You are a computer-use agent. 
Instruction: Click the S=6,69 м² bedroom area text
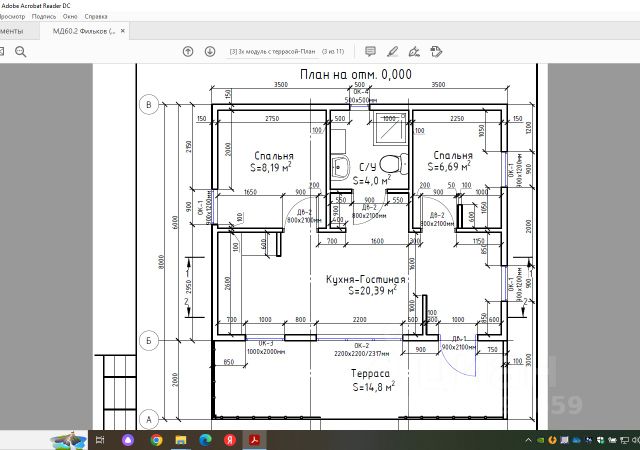(449, 166)
